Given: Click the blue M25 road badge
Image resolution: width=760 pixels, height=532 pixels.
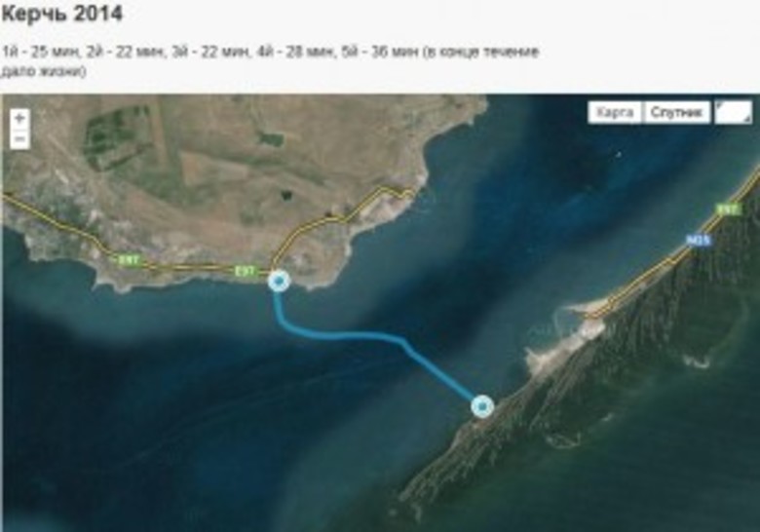Looking at the screenshot, I should pyautogui.click(x=698, y=240).
